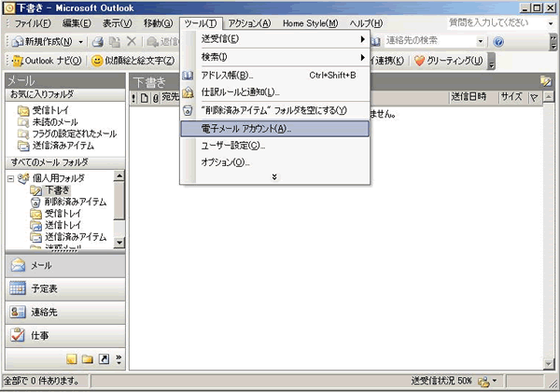This screenshot has width=560, height=392.
Task: Open 新規作成 dropdown arrow
Action: (80, 42)
